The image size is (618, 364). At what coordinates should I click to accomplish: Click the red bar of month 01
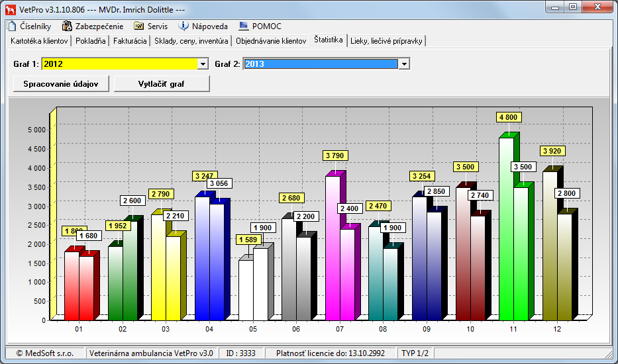[x=72, y=286]
